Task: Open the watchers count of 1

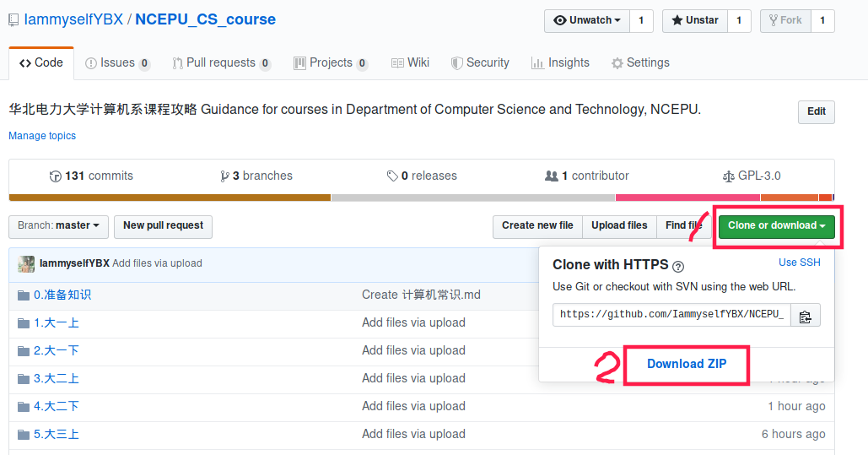Action: (x=642, y=20)
